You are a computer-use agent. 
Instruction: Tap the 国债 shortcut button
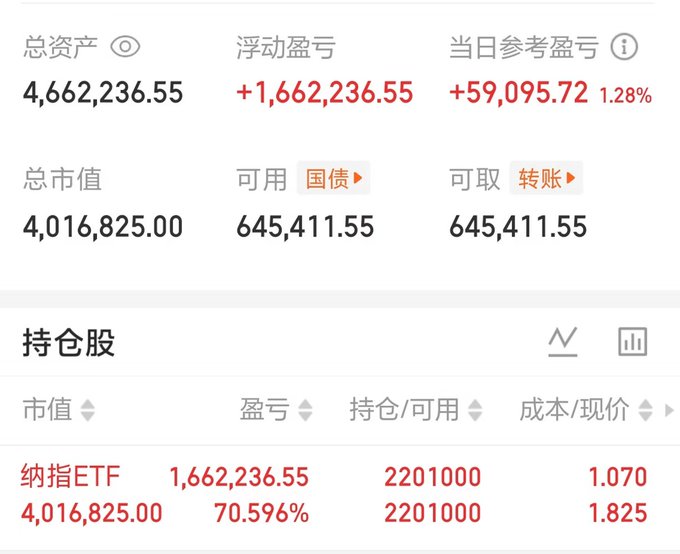pyautogui.click(x=333, y=178)
